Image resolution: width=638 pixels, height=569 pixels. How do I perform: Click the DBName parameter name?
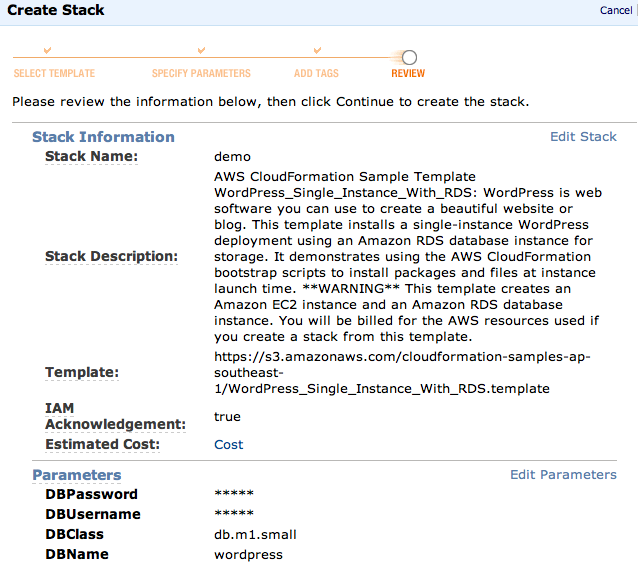click(77, 554)
